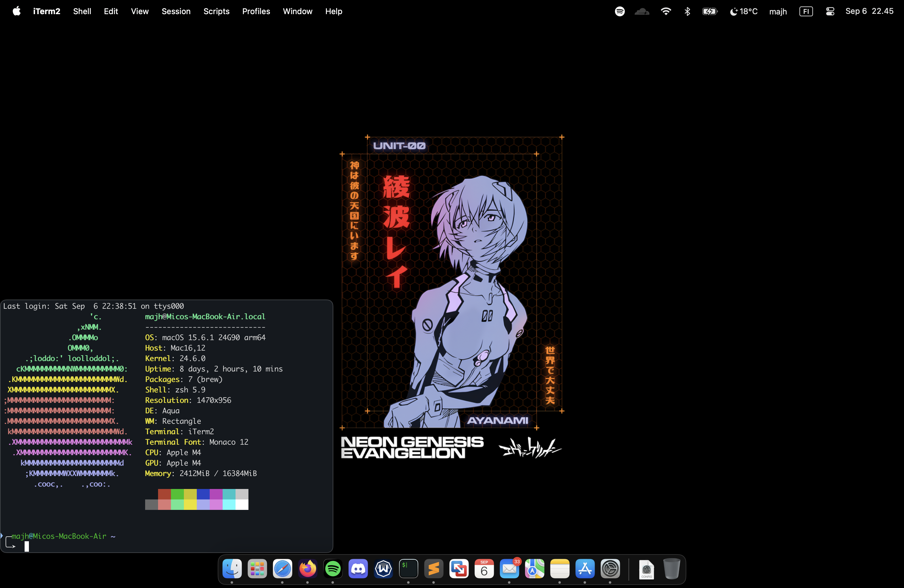
Task: Click the 'Last login' line in terminal
Action: [93, 306]
